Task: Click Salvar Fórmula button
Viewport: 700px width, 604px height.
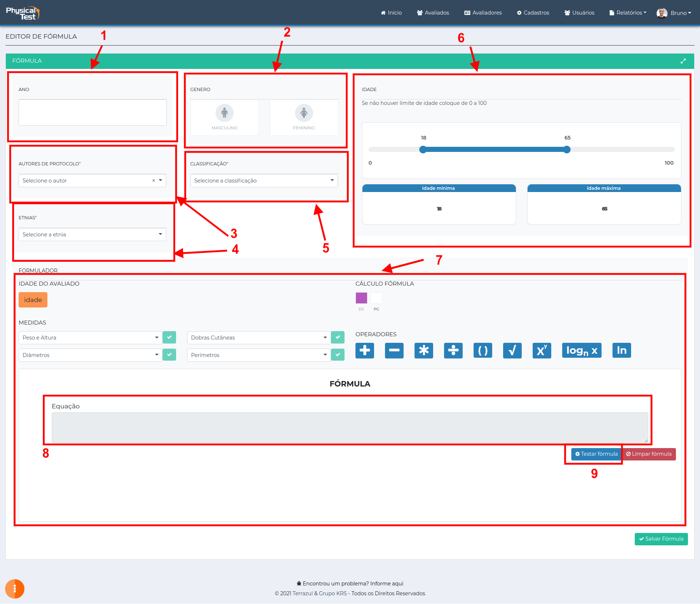Action: [x=661, y=539]
